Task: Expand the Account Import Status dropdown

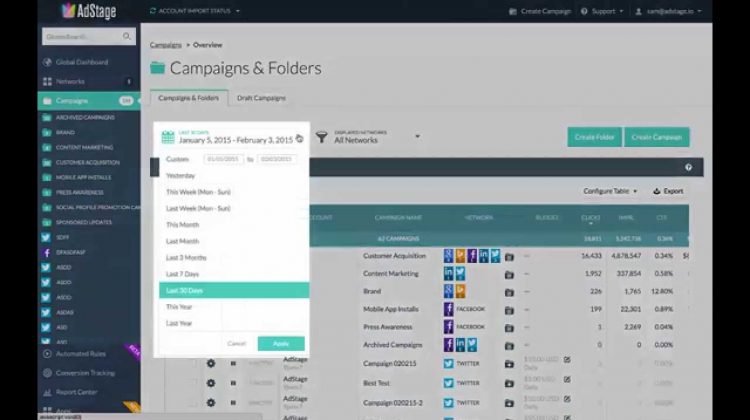Action: click(195, 11)
